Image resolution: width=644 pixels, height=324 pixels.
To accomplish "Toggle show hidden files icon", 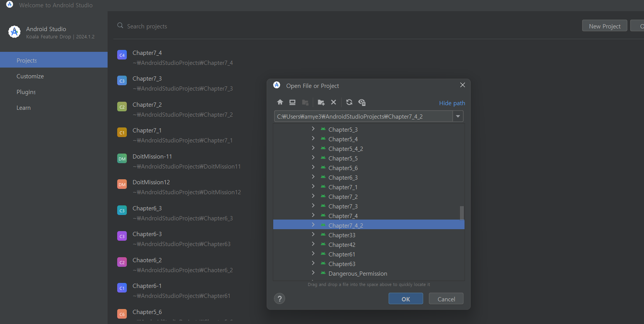I will click(362, 102).
